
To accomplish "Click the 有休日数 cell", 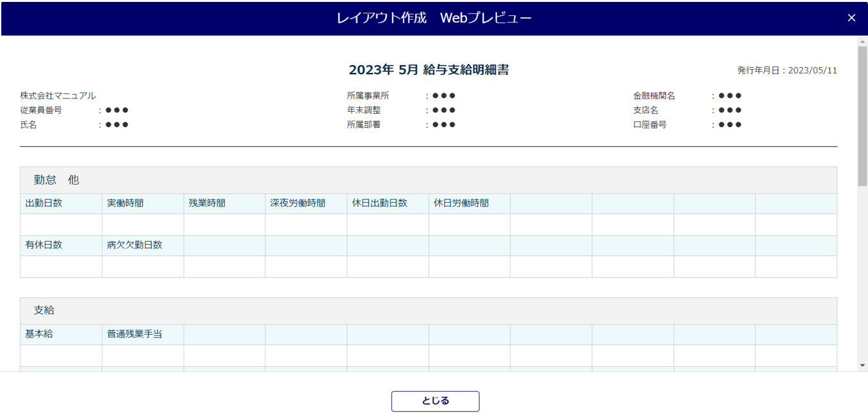I will click(x=61, y=245).
